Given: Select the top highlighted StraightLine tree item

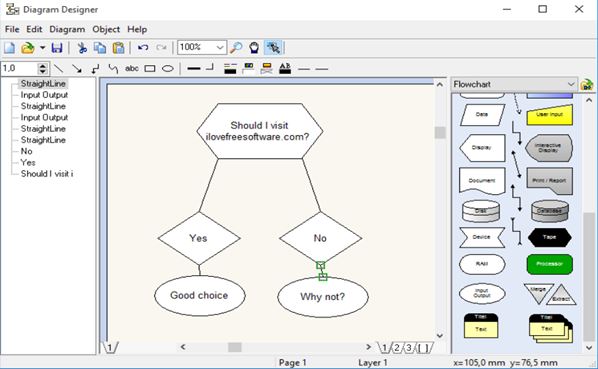Looking at the screenshot, I should click(x=43, y=83).
